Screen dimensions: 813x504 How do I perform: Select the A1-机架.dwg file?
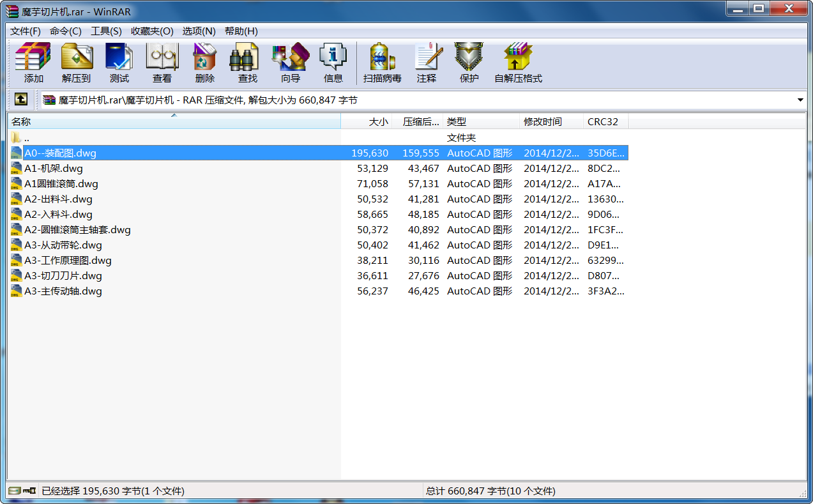pos(54,169)
